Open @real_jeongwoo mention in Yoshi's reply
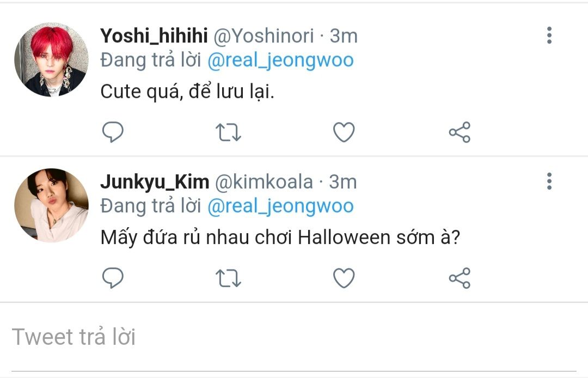Viewport: 588px width, 378px height. point(280,60)
